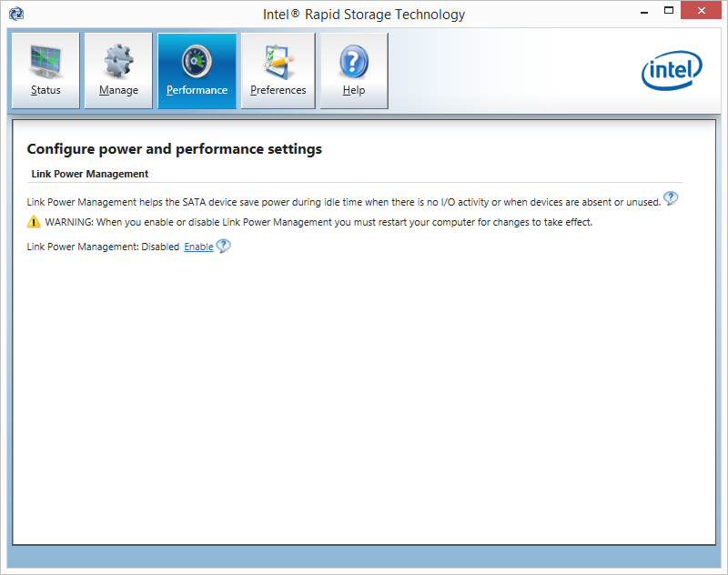Open the Preferences tab
This screenshot has height=575, width=728.
(278, 71)
